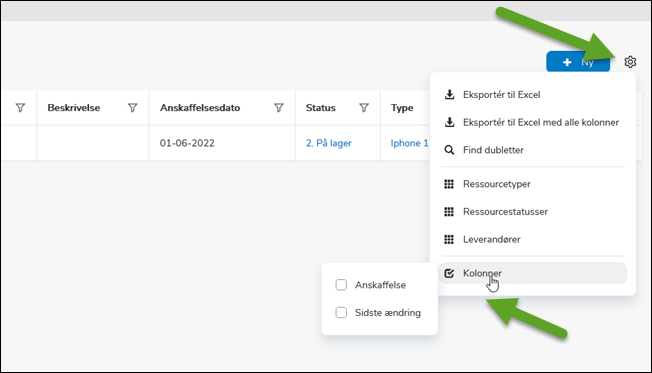Click the 01-06-2022 date cell
The width and height of the screenshot is (652, 373).
(x=187, y=143)
